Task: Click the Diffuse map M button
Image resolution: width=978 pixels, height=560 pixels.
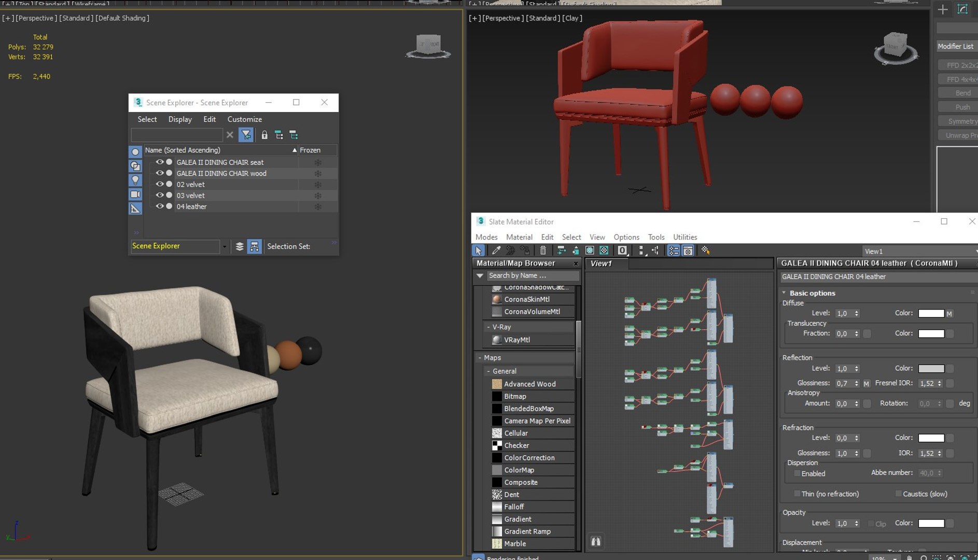Action: coord(949,314)
